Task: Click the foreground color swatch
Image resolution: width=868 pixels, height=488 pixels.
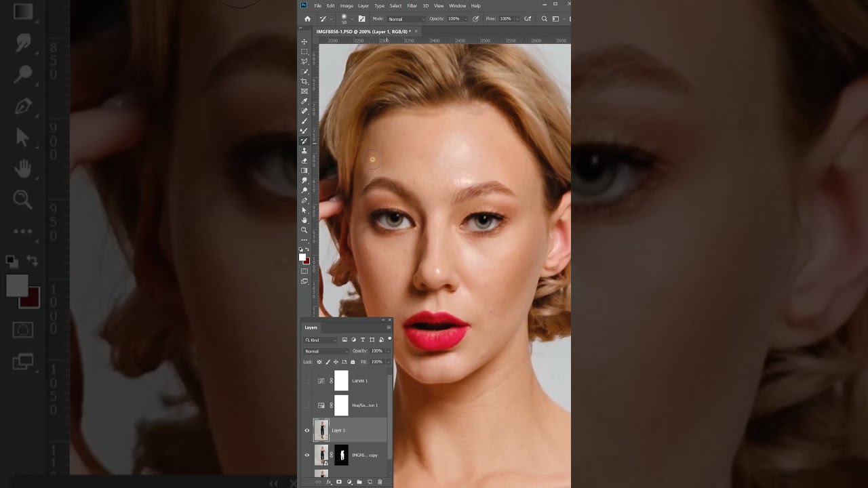Action: pos(302,257)
